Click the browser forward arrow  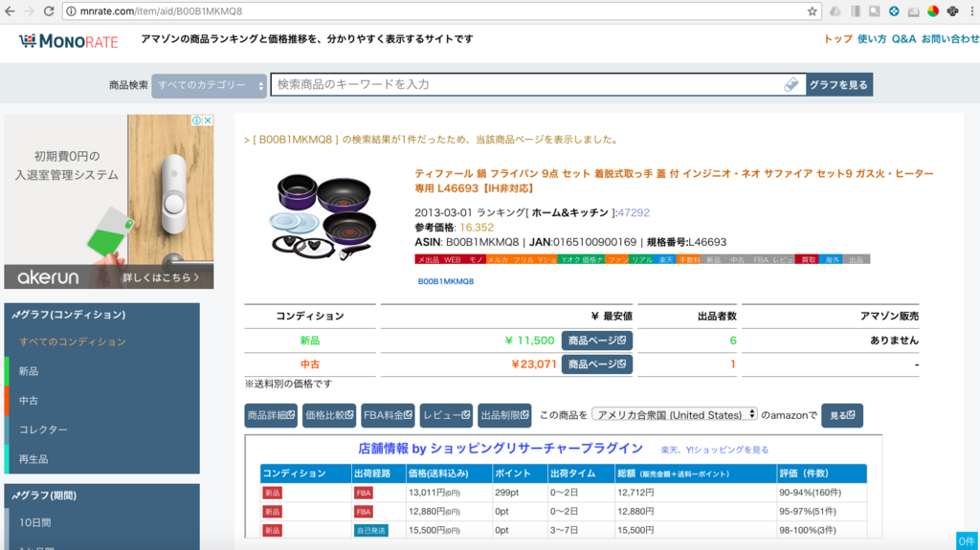click(30, 11)
